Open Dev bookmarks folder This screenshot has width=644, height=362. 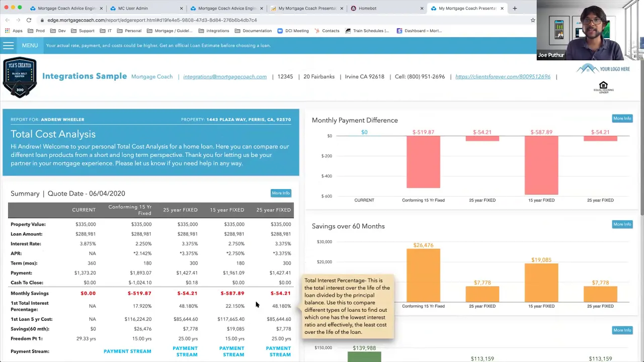click(x=58, y=31)
